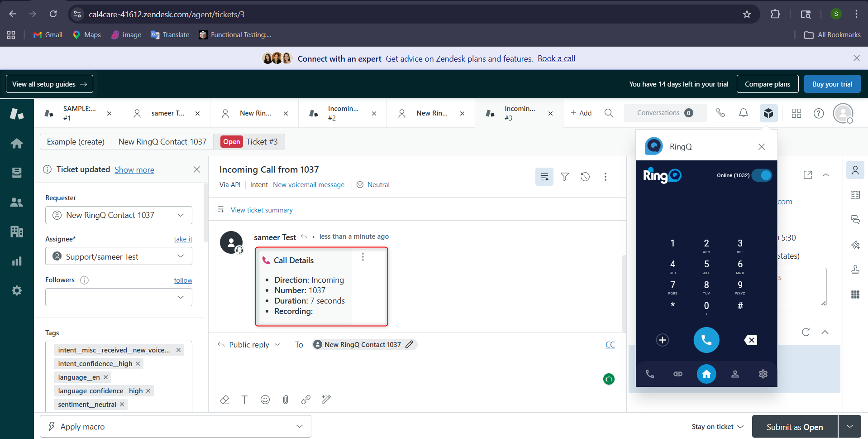Click the Zendesk search magnifier icon

[x=609, y=113]
